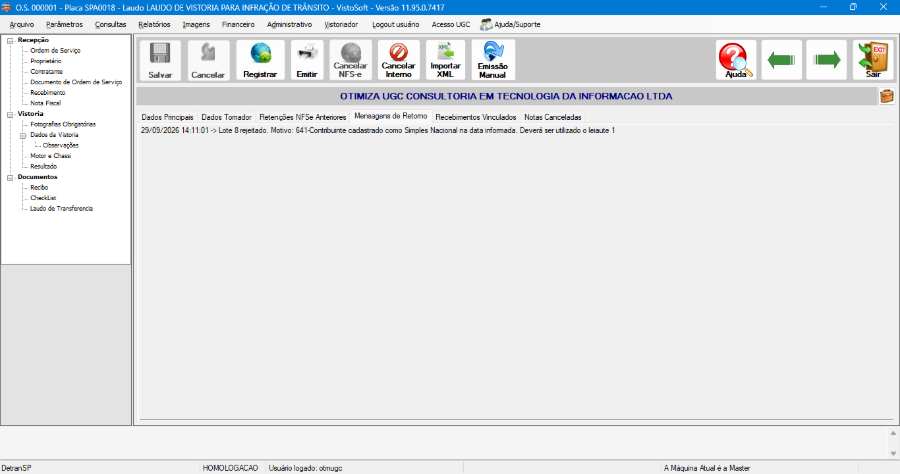Viewport: 900px width, 474px height.
Task: Switch to Retenções NFSe Anteriores tab
Action: tap(302, 117)
